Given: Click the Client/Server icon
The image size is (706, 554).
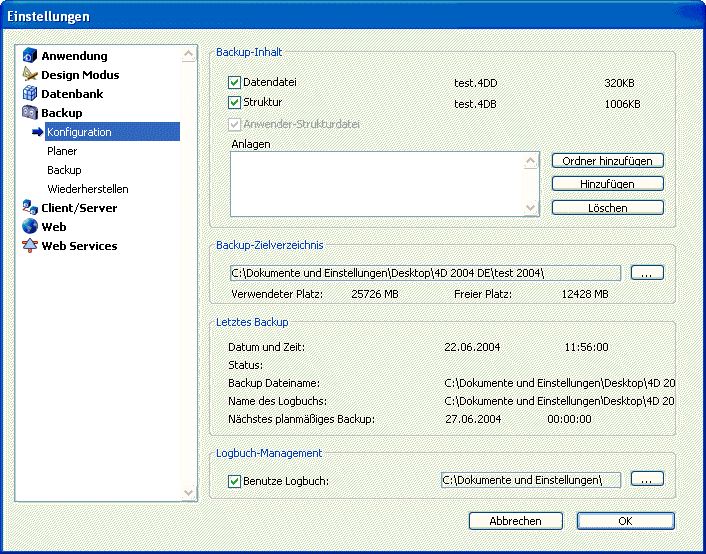Looking at the screenshot, I should (30, 208).
